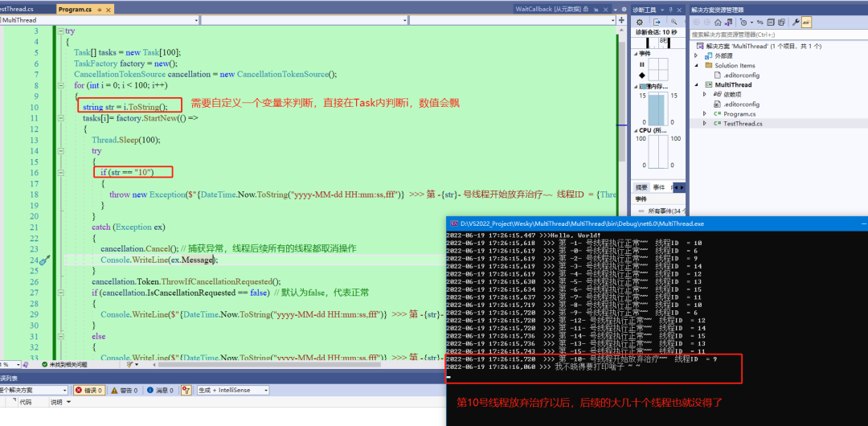This screenshot has width=868, height=426.
Task: Toggle the 错误 0 errors filter
Action: coord(88,390)
